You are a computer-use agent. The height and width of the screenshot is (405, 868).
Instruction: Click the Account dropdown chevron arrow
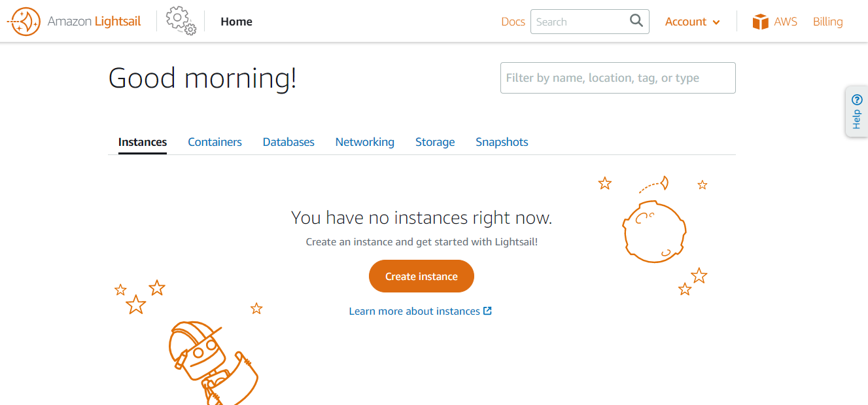[716, 22]
